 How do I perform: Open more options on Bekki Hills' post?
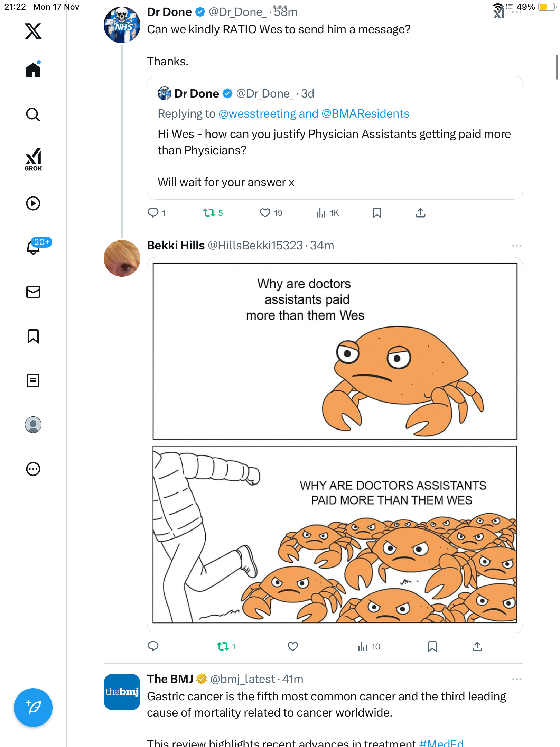point(516,246)
